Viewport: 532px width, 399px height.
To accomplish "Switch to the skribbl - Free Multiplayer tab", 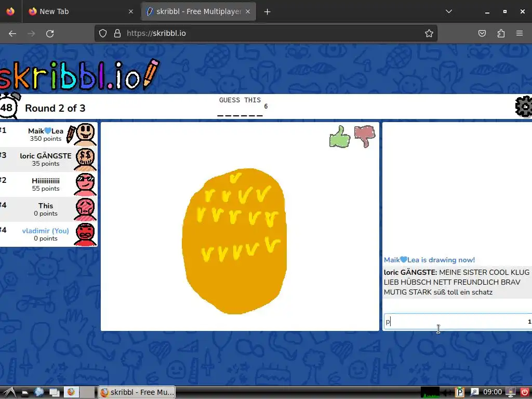I will point(198,11).
